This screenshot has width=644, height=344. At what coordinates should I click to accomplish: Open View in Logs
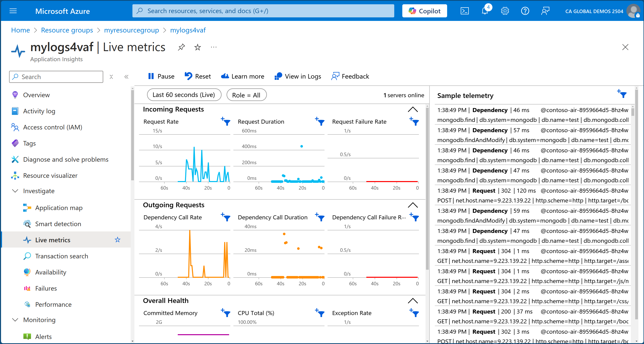click(298, 76)
